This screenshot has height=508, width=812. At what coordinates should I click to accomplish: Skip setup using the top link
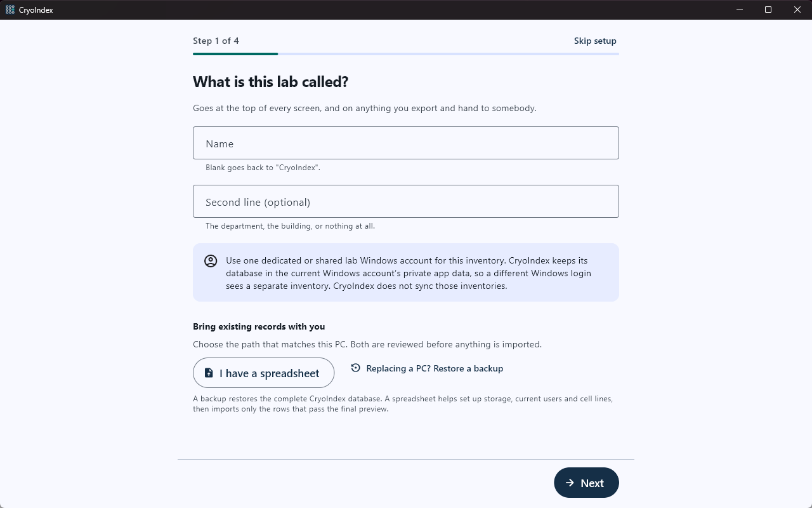[x=595, y=41]
